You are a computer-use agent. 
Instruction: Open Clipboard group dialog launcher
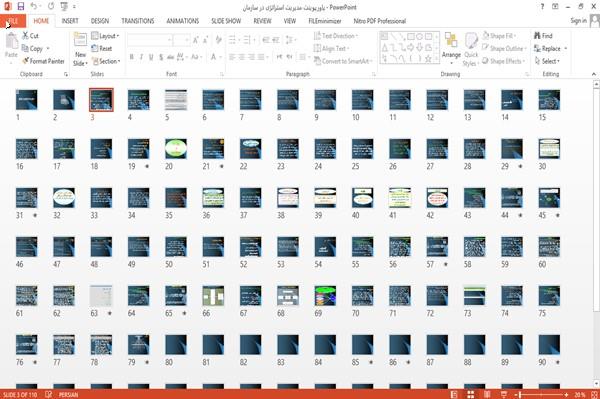[x=66, y=74]
